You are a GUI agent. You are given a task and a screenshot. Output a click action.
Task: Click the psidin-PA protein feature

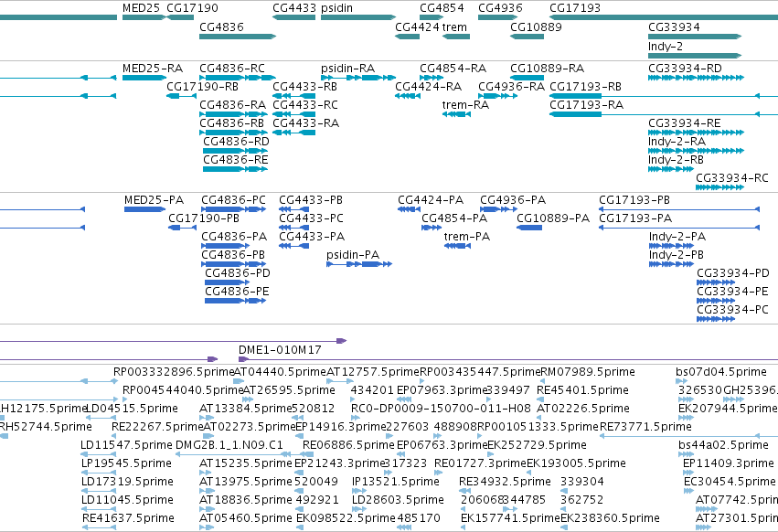coord(359,264)
